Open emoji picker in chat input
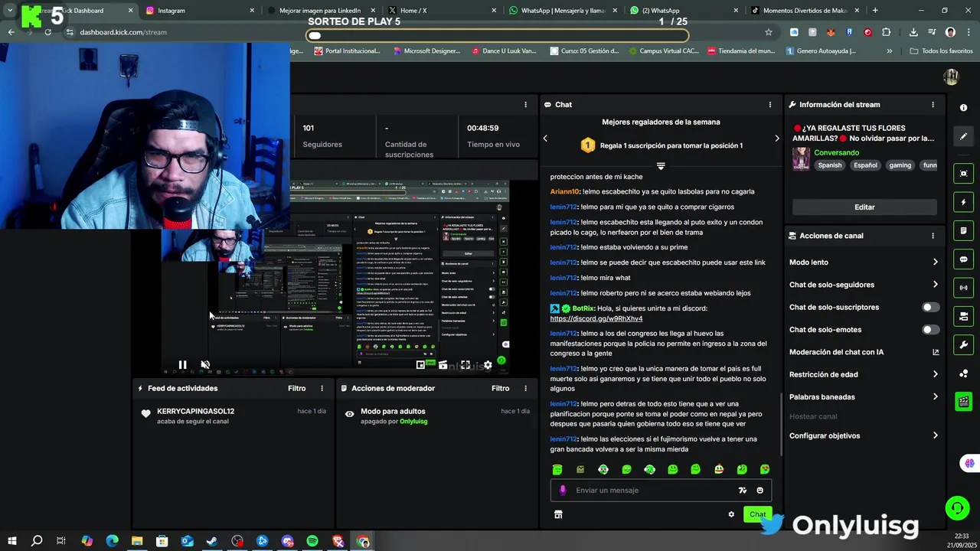The image size is (980, 551). click(x=759, y=491)
